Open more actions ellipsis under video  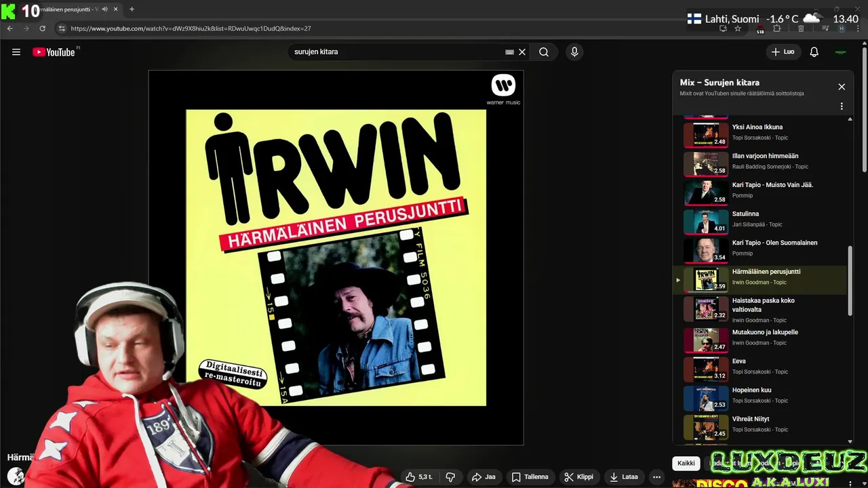click(x=656, y=477)
